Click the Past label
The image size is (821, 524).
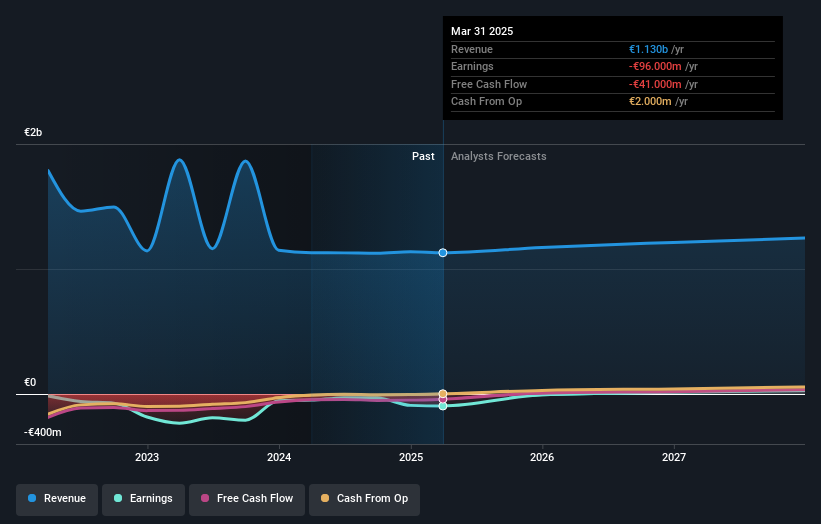coord(423,157)
